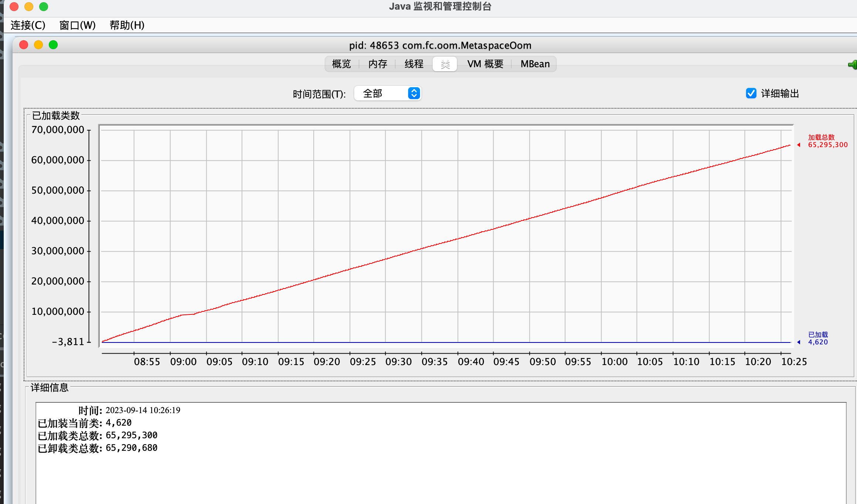This screenshot has width=857, height=504.
Task: Click the blue stepper arrows on 时间范围 combo
Action: point(414,93)
